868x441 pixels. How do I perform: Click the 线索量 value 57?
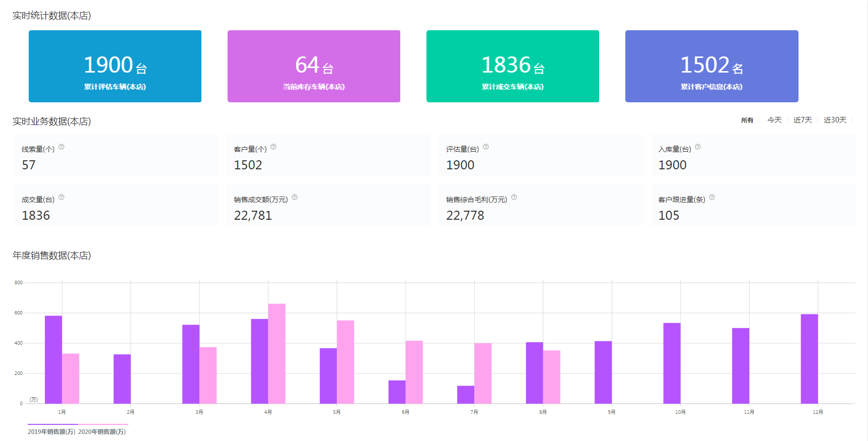click(29, 165)
